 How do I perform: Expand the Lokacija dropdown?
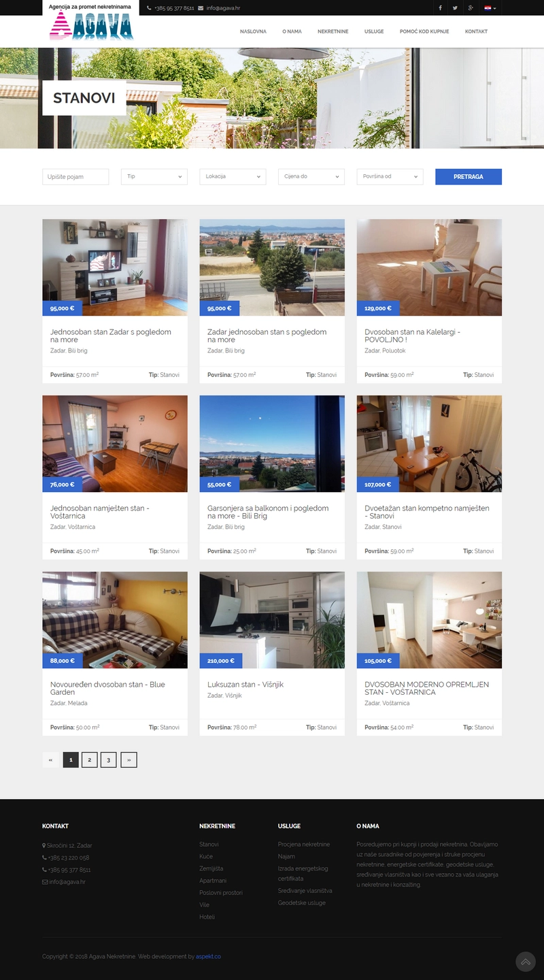click(x=233, y=176)
